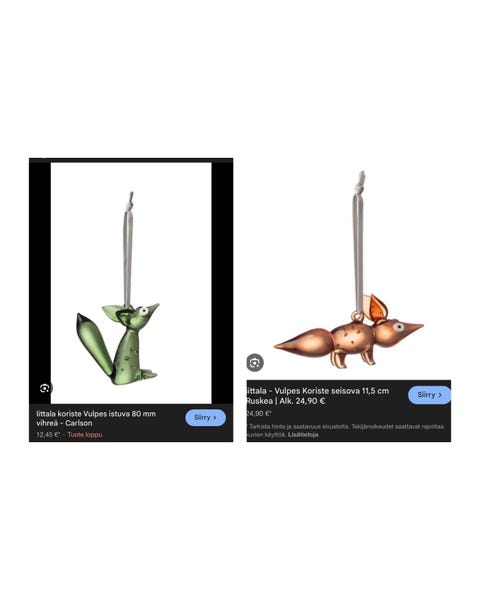Open the standing brown glass fox picture
Screen dimensions: 480x600
click(x=349, y=270)
